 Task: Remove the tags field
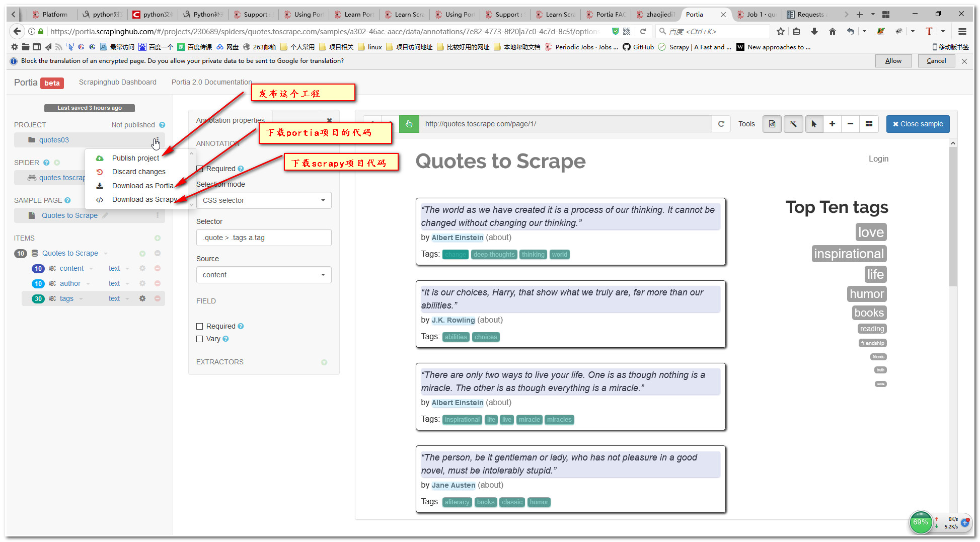click(157, 298)
